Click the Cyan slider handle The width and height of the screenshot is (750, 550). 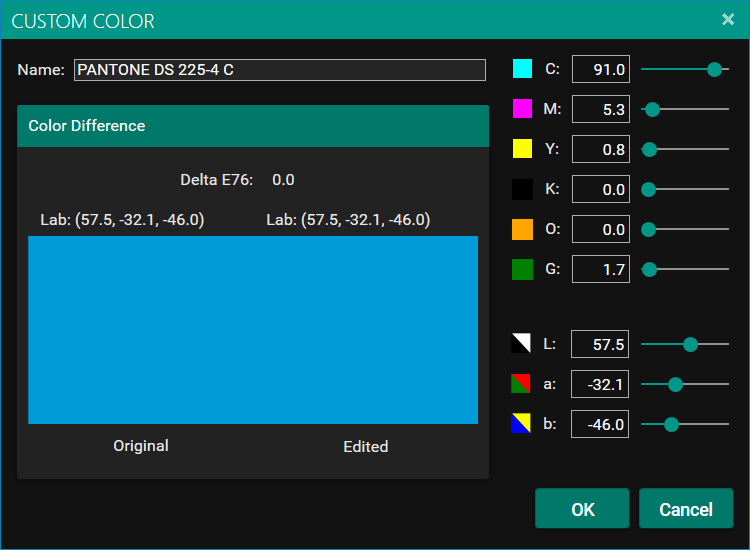click(x=714, y=69)
